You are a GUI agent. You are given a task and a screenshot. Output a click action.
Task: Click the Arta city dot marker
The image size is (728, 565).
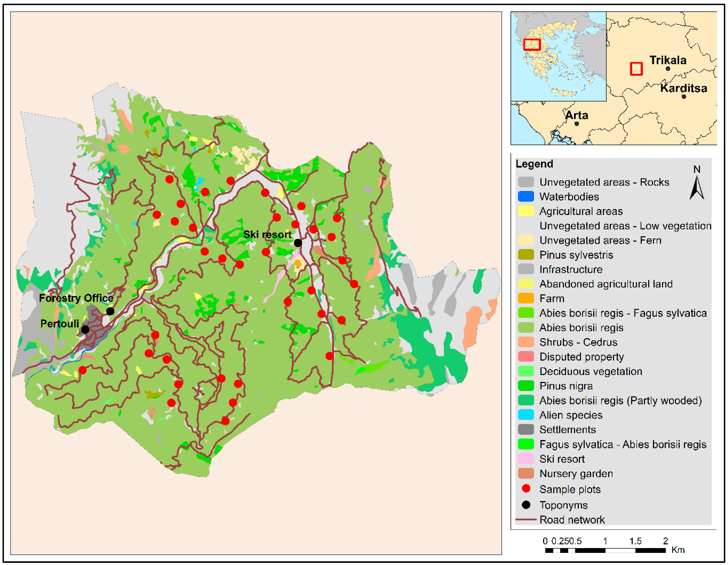pos(576,124)
